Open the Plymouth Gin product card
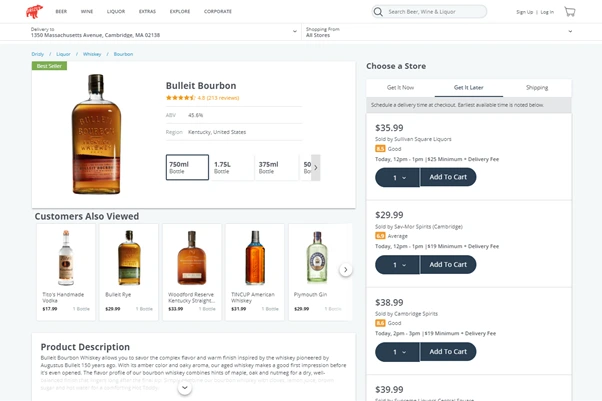 click(x=320, y=272)
